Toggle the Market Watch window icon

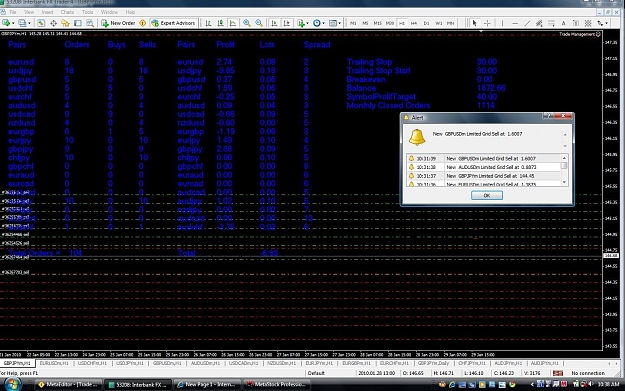coord(41,23)
